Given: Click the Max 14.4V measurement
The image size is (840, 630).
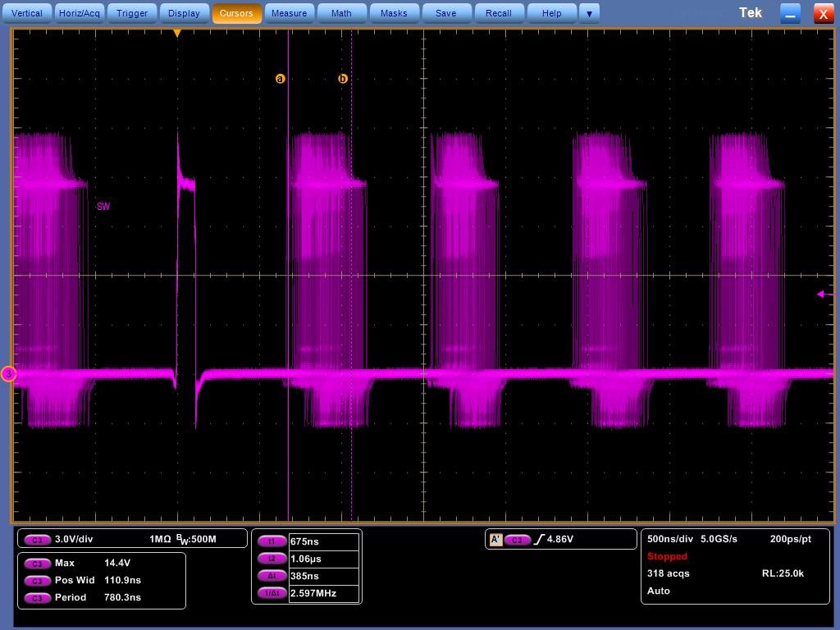Looking at the screenshot, I should tap(93, 563).
